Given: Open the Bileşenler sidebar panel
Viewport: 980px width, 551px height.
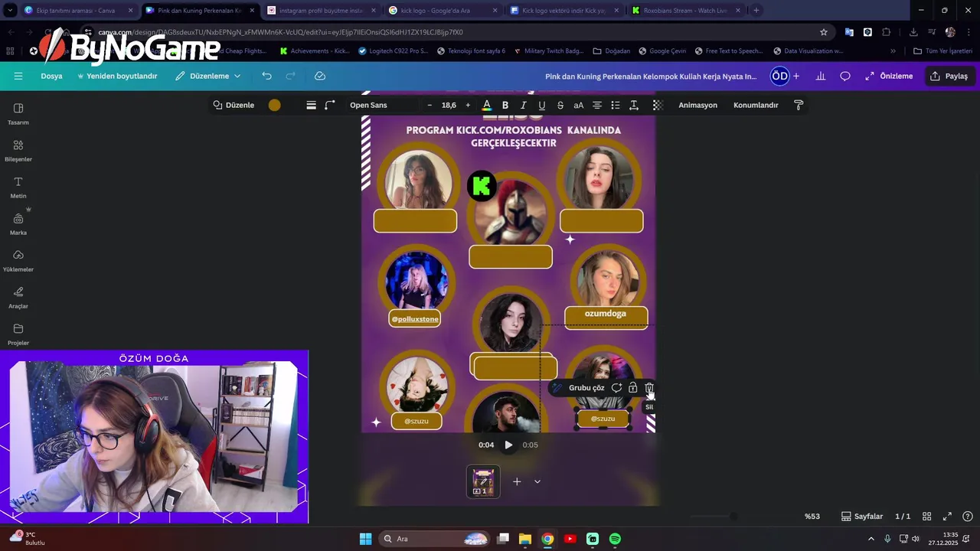Looking at the screenshot, I should pyautogui.click(x=18, y=150).
